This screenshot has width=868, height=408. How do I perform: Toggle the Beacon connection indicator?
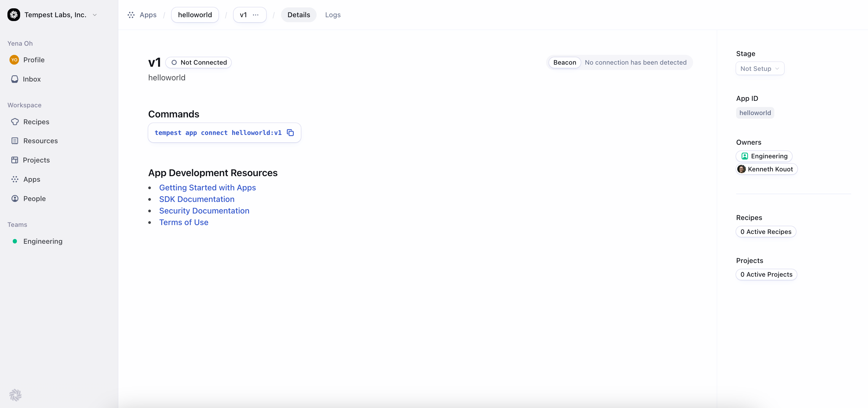[565, 62]
